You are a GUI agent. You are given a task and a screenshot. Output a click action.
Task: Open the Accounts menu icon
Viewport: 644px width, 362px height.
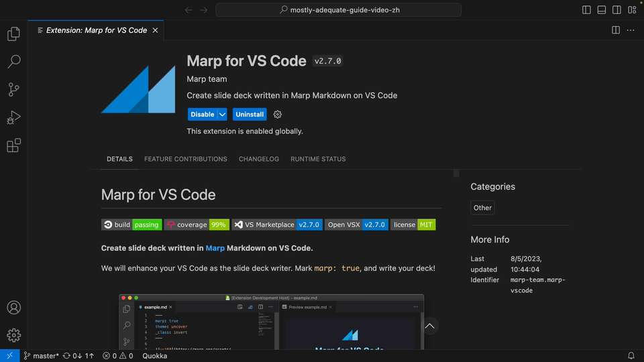coord(13,308)
